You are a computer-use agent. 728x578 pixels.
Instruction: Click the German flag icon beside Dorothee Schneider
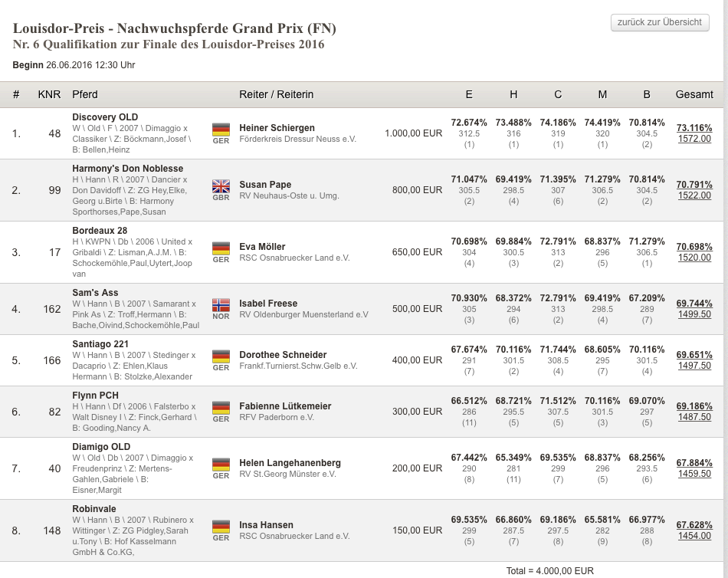[x=221, y=356]
